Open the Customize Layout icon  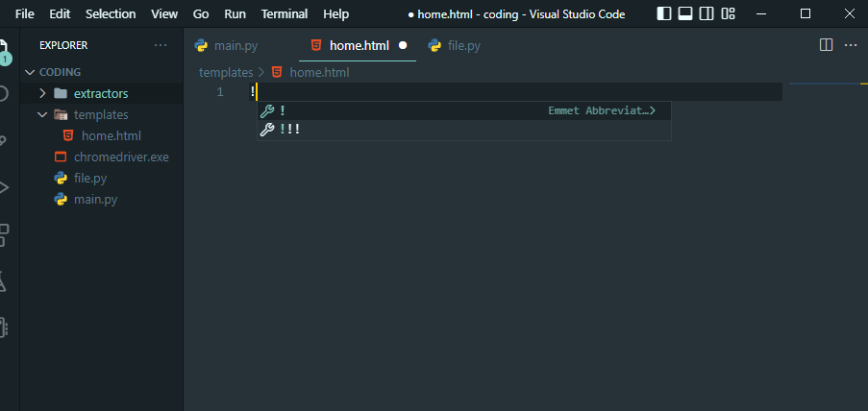point(728,13)
